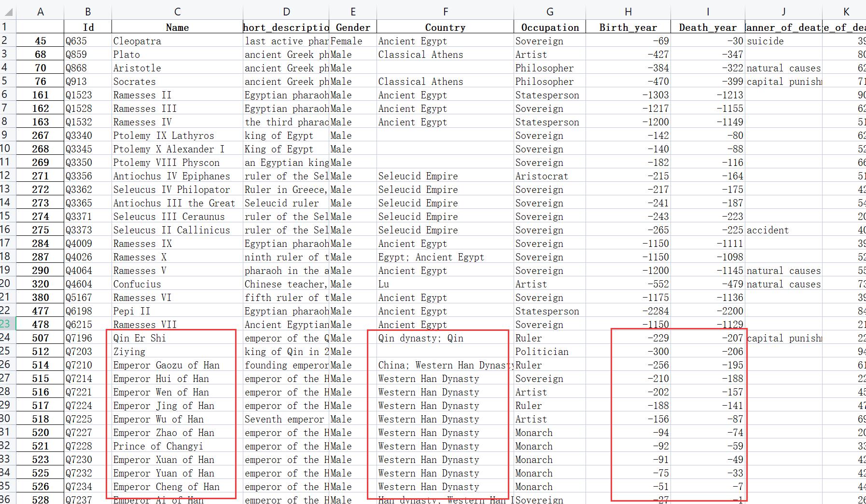Select Emperor Wu of Han cell
The image size is (866, 504).
177,419
